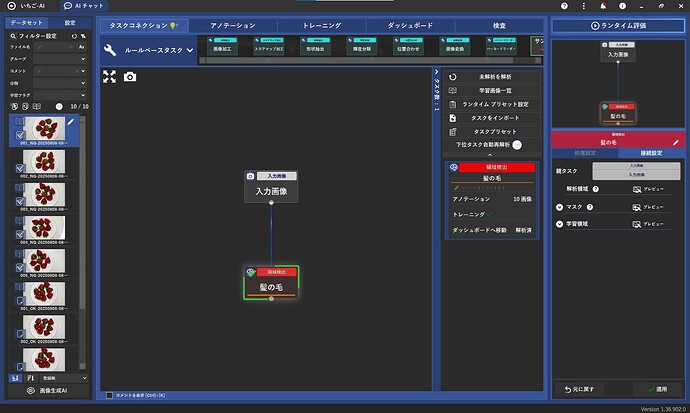Click the ascending sort icon below thumbnails
The width and height of the screenshot is (690, 413).
tap(15, 378)
